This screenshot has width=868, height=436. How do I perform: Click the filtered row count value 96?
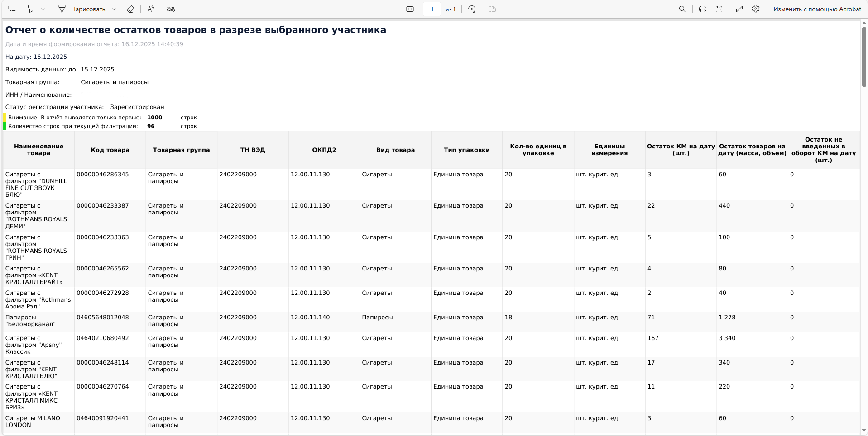click(x=151, y=126)
